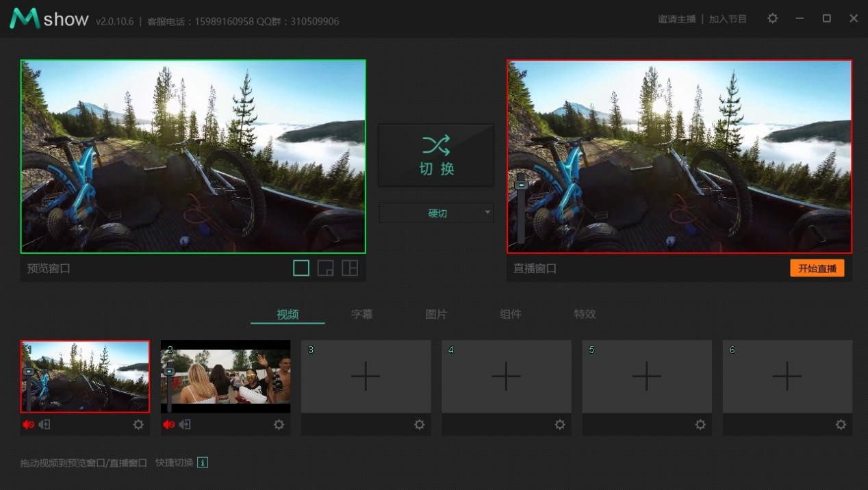Image resolution: width=868 pixels, height=490 pixels.
Task: Open the 硬切 transition dropdown
Action: pos(436,213)
